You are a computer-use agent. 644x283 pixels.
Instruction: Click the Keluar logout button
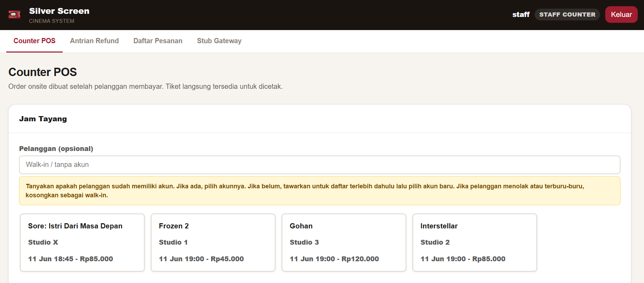point(621,15)
